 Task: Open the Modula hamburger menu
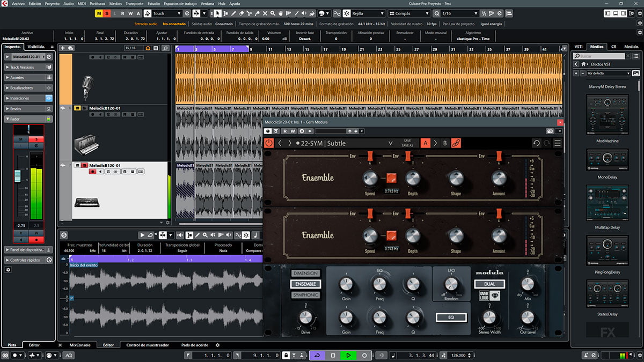pos(558,143)
